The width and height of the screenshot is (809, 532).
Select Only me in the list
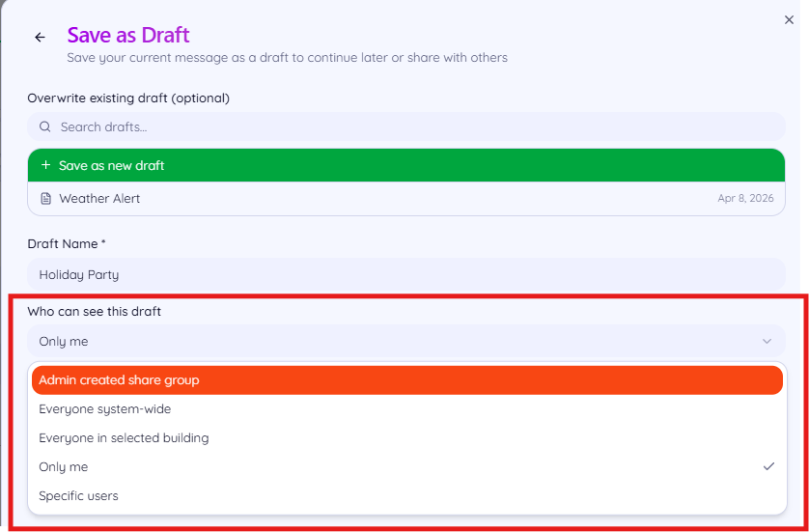[407, 467]
